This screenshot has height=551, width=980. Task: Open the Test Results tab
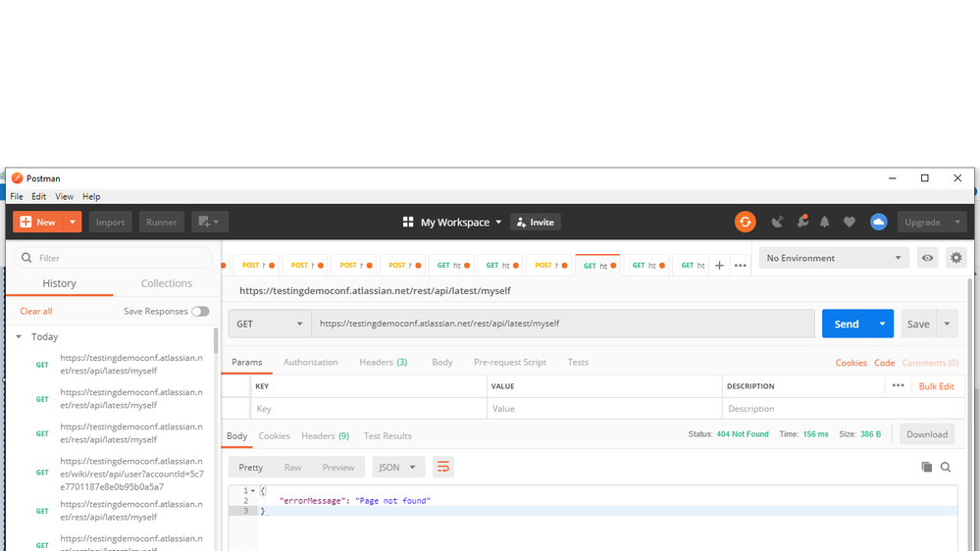click(x=387, y=435)
